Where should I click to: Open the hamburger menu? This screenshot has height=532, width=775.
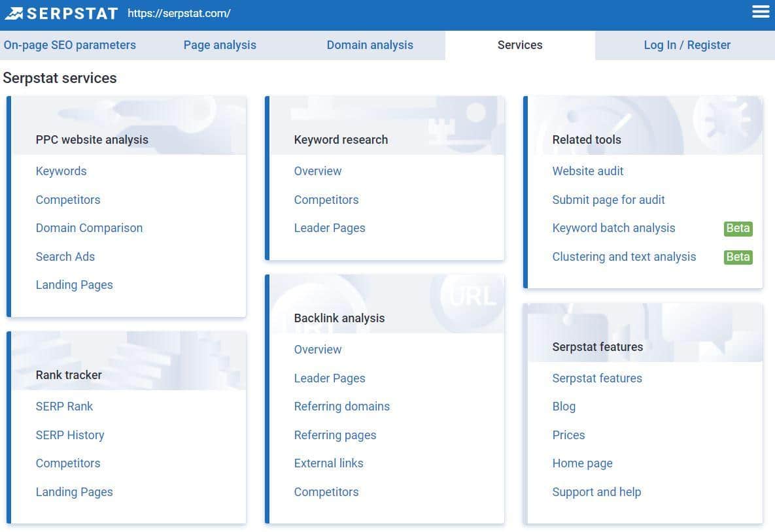point(760,12)
